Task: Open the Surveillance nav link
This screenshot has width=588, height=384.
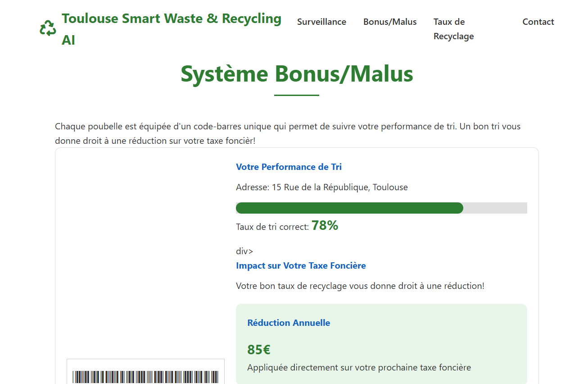Action: click(321, 22)
